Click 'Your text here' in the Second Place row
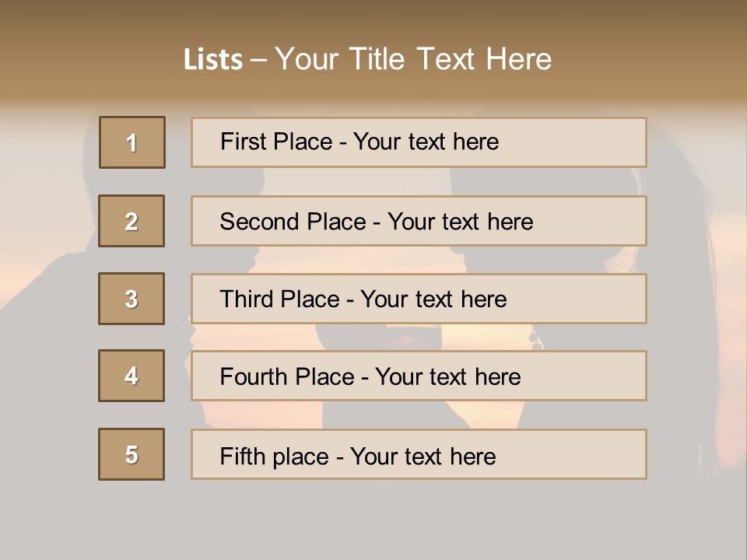Screen dimensions: 747x560 [x=460, y=222]
